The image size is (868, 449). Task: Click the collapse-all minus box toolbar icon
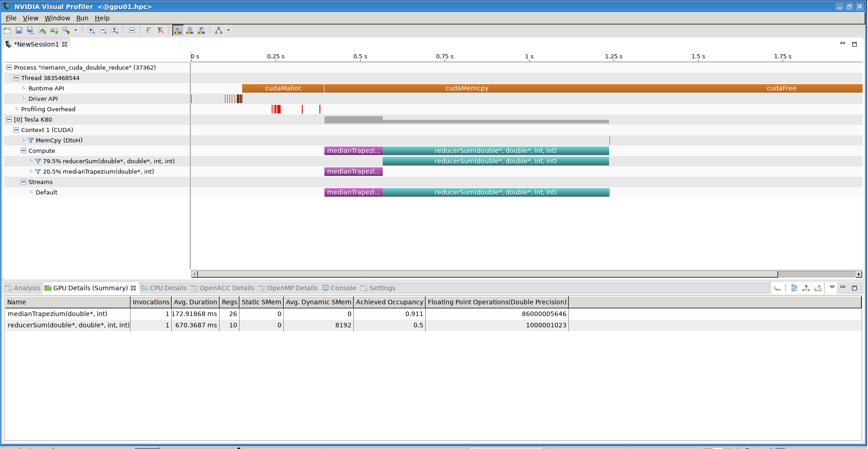tap(132, 30)
